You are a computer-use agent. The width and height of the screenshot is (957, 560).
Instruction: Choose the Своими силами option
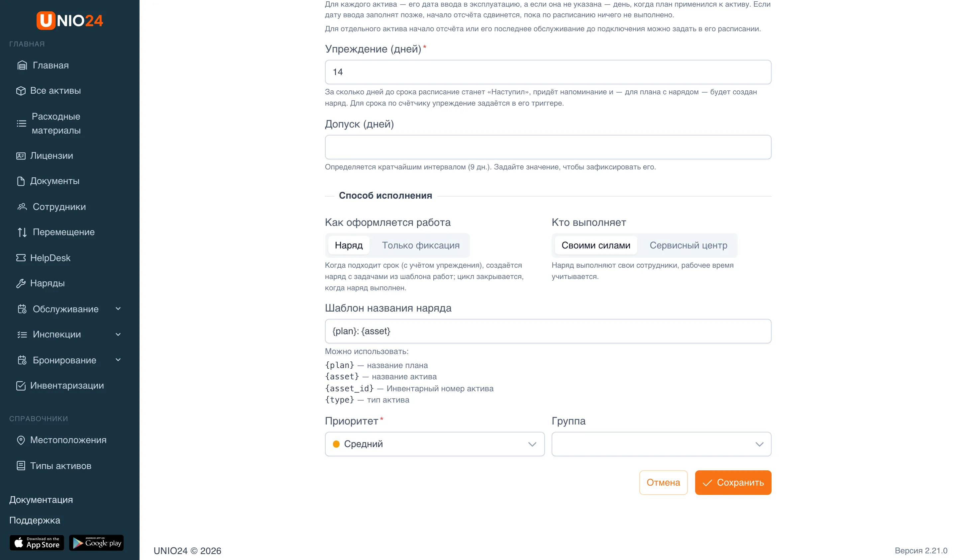tap(596, 245)
